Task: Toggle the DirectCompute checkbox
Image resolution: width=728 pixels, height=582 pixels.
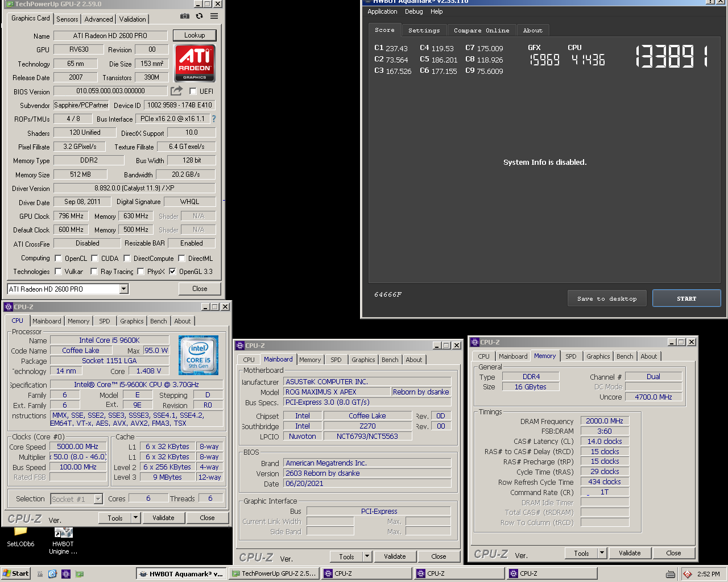Action: click(127, 258)
